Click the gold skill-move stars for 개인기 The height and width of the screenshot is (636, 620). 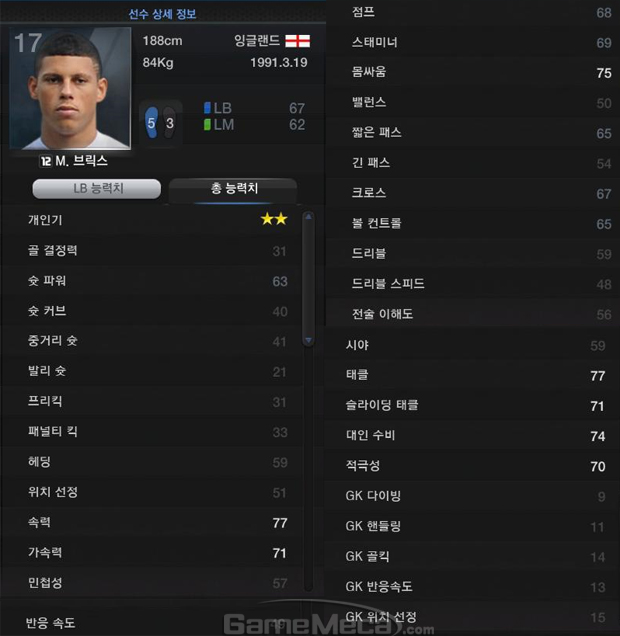274,219
